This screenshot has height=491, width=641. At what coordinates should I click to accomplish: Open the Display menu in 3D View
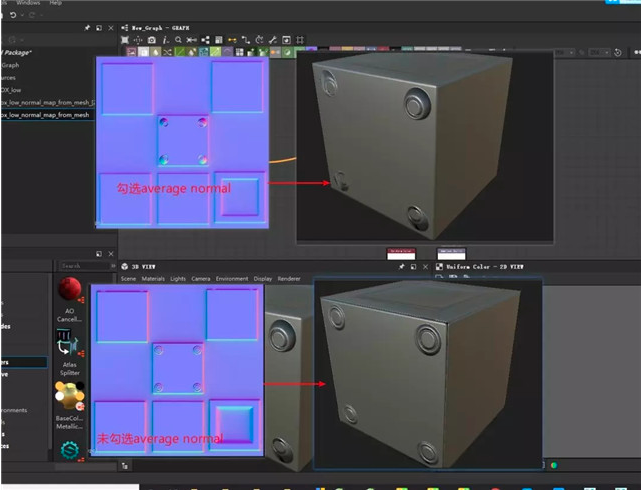262,279
